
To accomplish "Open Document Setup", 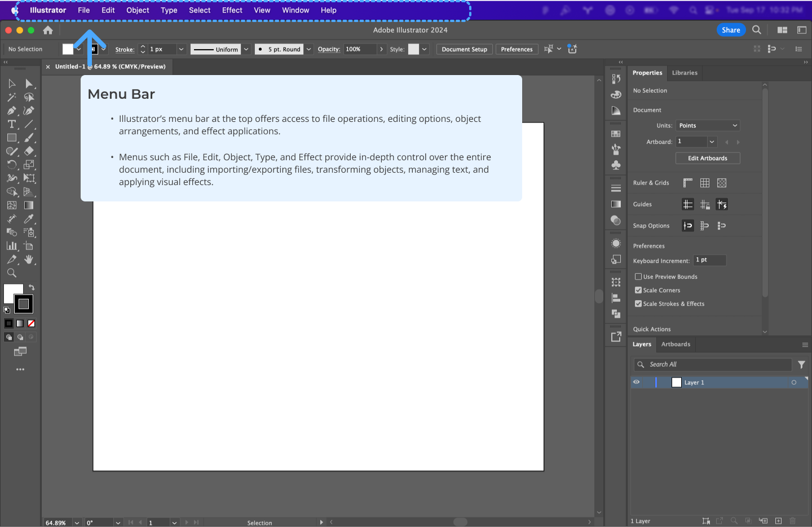I will (464, 49).
